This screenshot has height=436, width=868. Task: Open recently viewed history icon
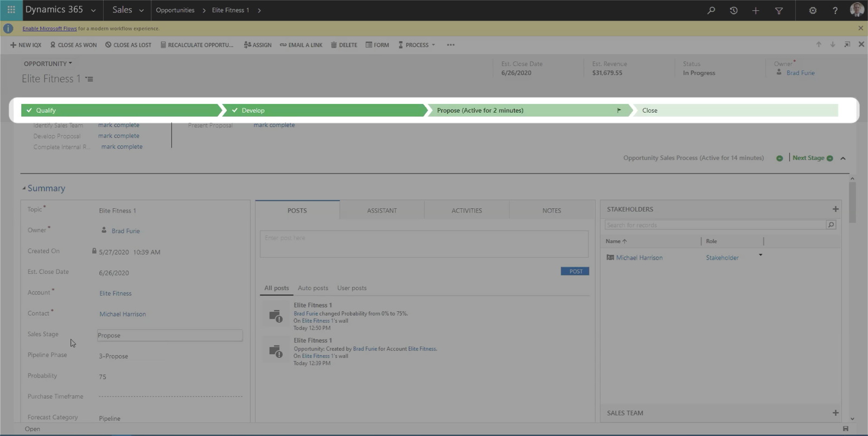(733, 10)
